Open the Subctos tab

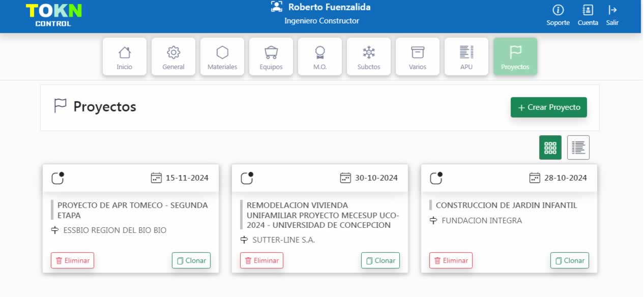369,56
